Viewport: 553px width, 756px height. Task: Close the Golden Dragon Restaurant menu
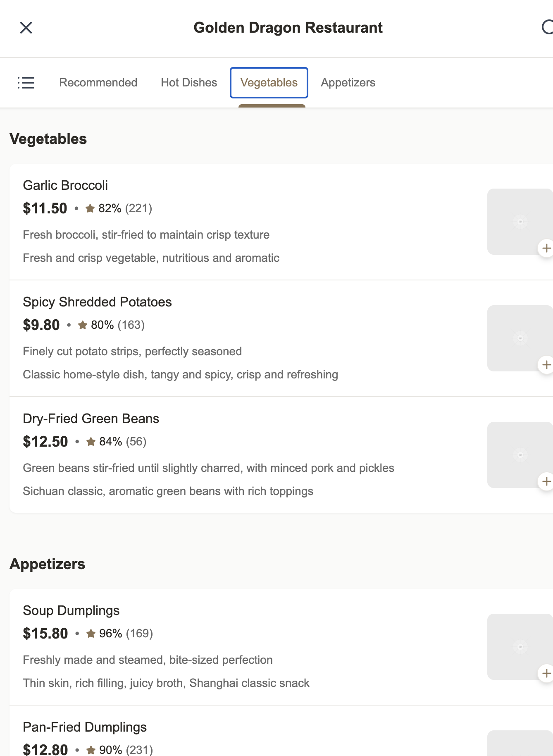pos(26,28)
